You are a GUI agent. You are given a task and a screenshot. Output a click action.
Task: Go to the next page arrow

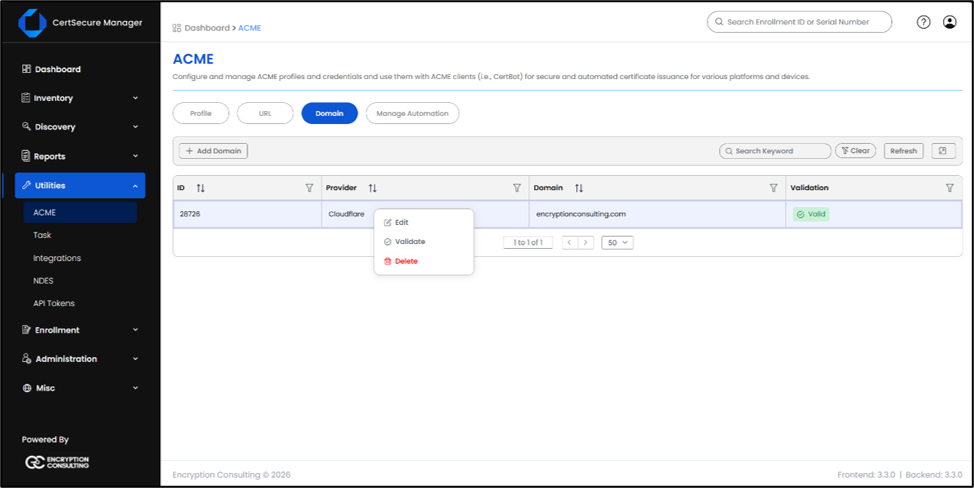click(x=586, y=243)
